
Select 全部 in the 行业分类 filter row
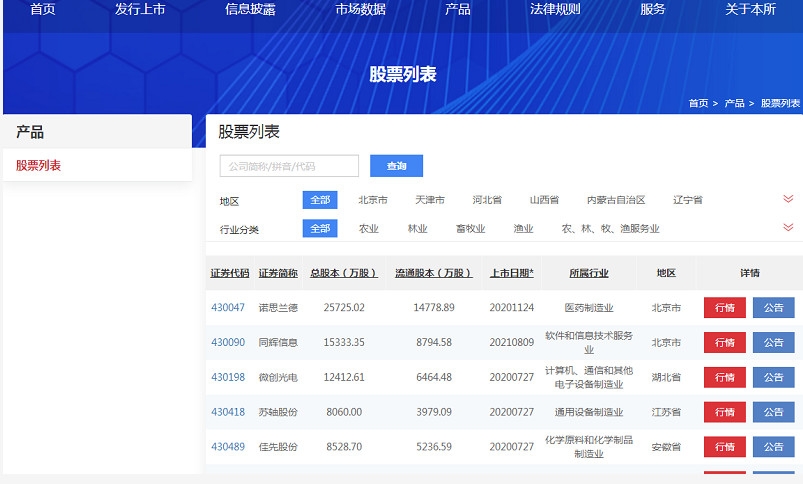pyautogui.click(x=320, y=228)
